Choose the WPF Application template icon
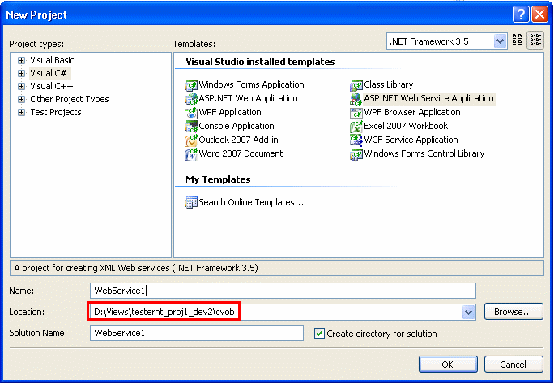 coord(191,113)
